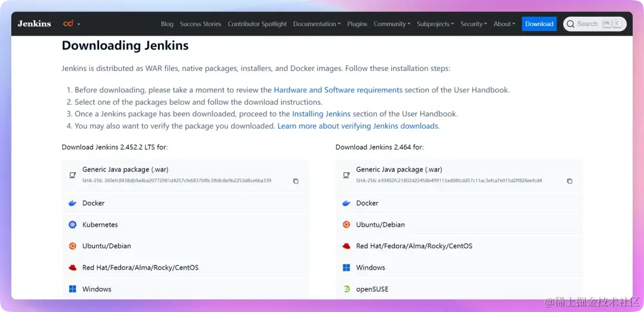
Task: Open the CD Foundation logo dropdown
Action: click(x=72, y=24)
